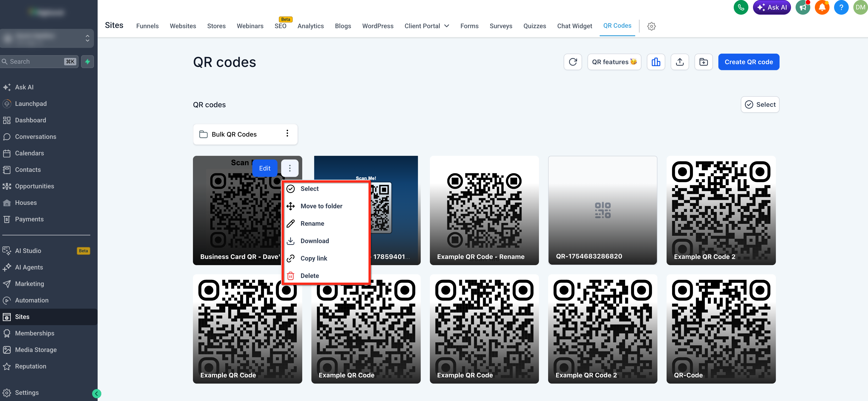Open Conversations in sidebar
Image resolution: width=868 pixels, height=401 pixels.
(36, 137)
